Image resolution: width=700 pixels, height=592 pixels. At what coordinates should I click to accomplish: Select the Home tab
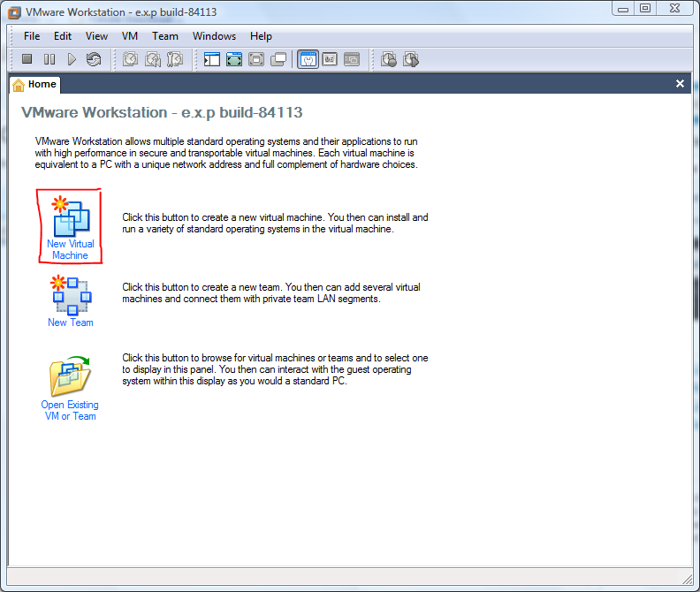pyautogui.click(x=34, y=84)
